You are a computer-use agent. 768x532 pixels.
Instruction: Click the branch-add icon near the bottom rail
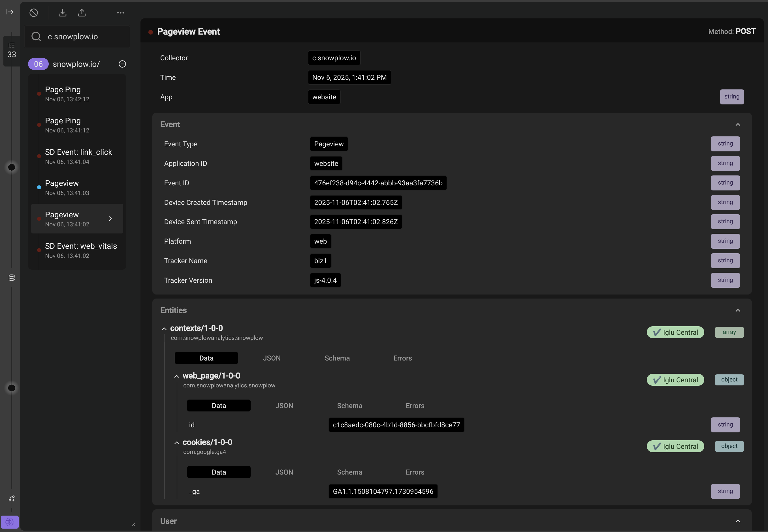pos(11,498)
